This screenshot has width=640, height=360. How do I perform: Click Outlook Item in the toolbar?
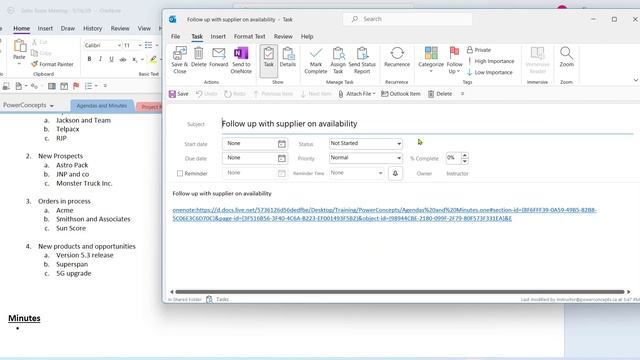[x=401, y=94]
